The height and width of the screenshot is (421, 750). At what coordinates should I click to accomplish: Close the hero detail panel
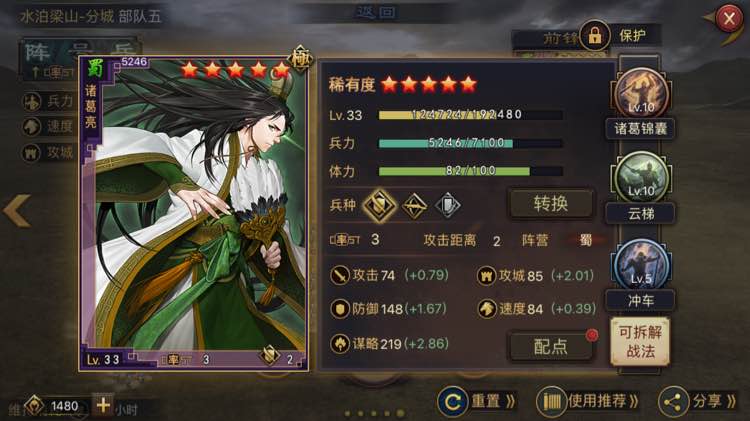click(729, 19)
